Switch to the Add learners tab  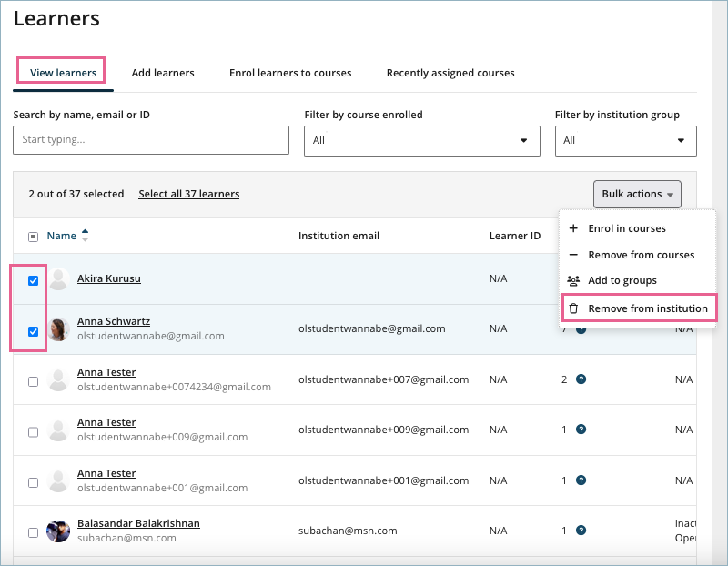(163, 73)
